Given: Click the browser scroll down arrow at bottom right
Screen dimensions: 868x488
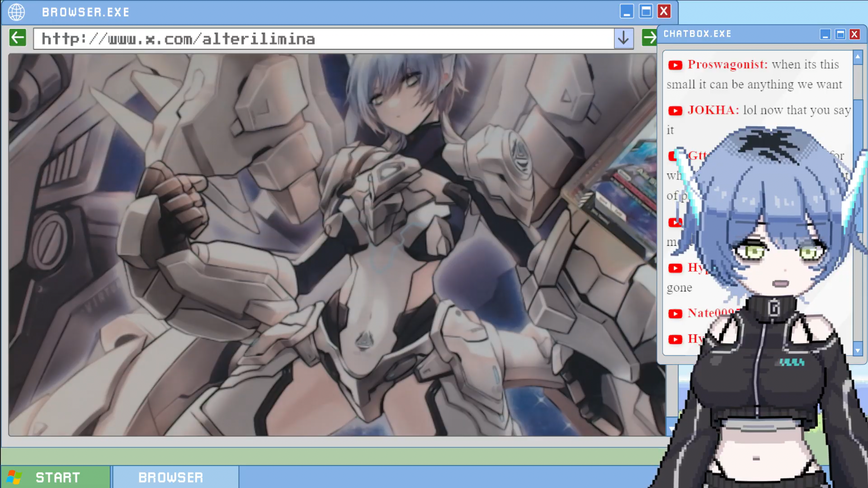Looking at the screenshot, I should point(671,428).
